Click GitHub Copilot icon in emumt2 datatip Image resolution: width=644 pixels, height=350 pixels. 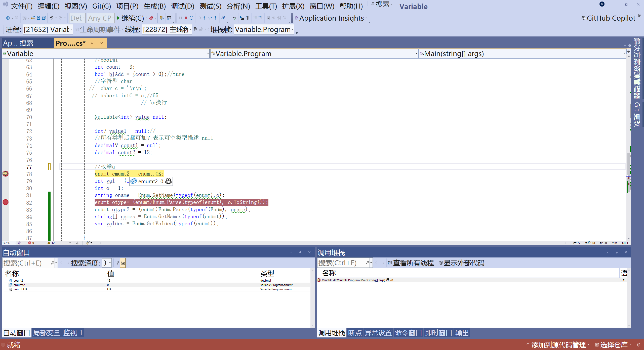pyautogui.click(x=169, y=181)
